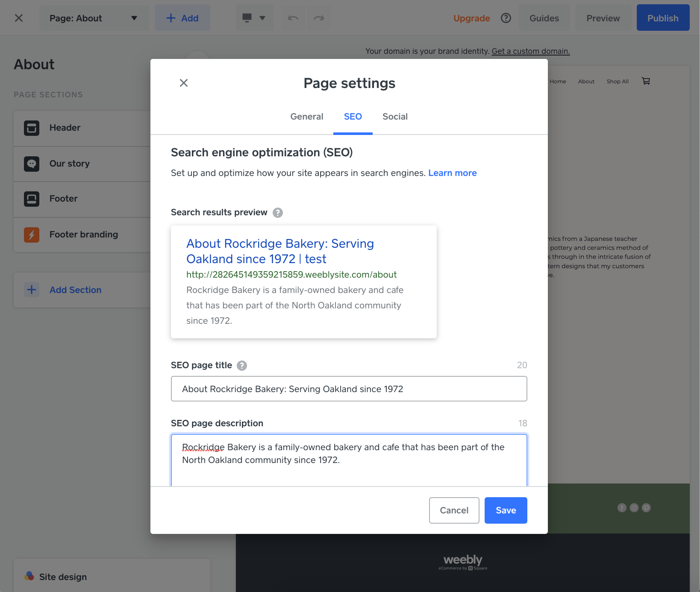Open Guides

[544, 18]
